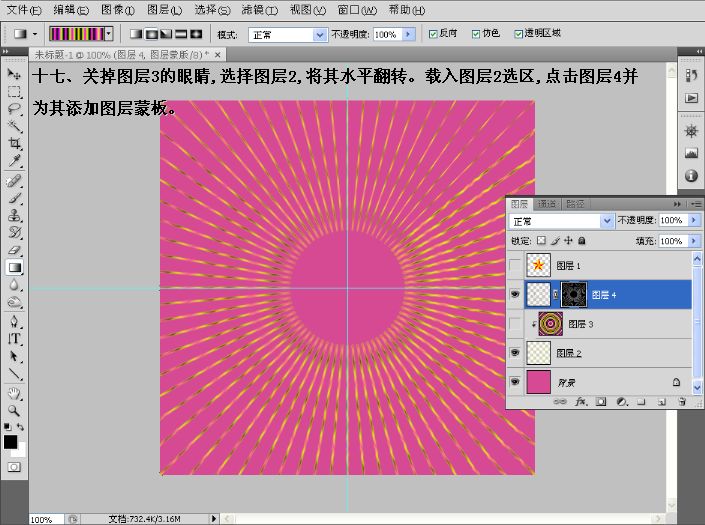Select the Gradient tool in toolbox
Viewport: 705px width, 525px height.
point(14,267)
